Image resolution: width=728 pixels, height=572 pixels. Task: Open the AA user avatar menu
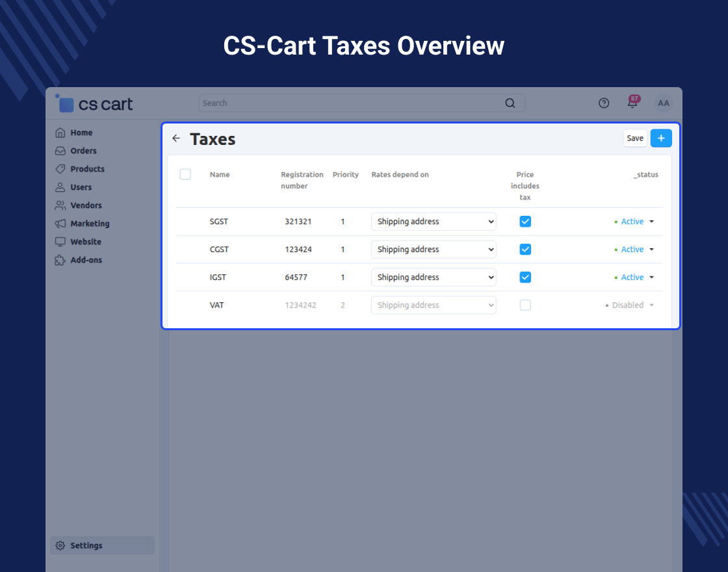[x=664, y=103]
